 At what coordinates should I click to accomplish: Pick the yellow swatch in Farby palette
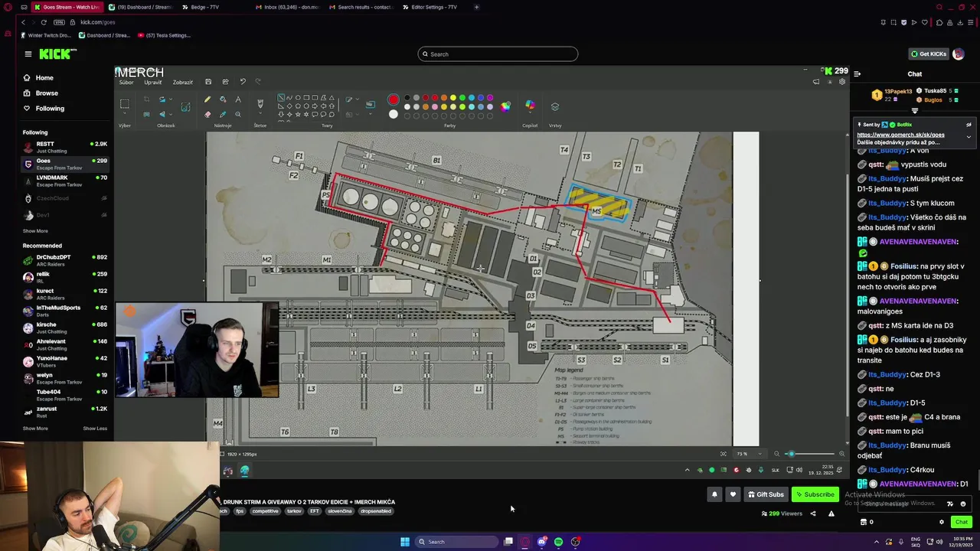453,98
